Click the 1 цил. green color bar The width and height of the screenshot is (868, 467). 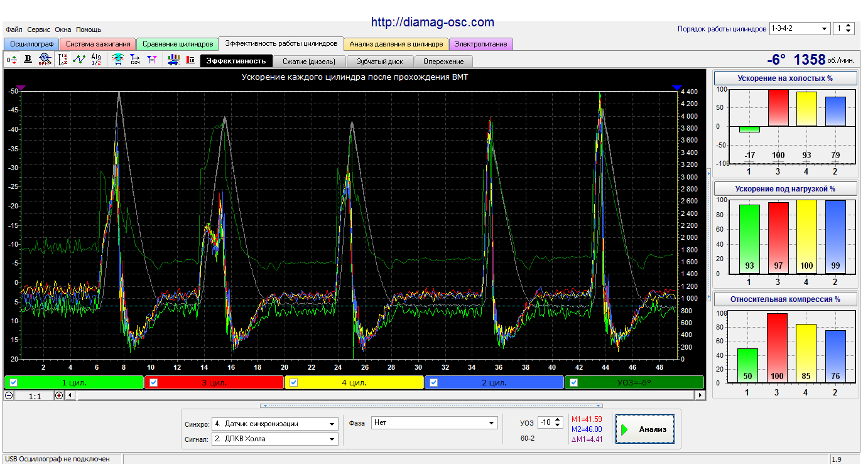pyautogui.click(x=74, y=382)
